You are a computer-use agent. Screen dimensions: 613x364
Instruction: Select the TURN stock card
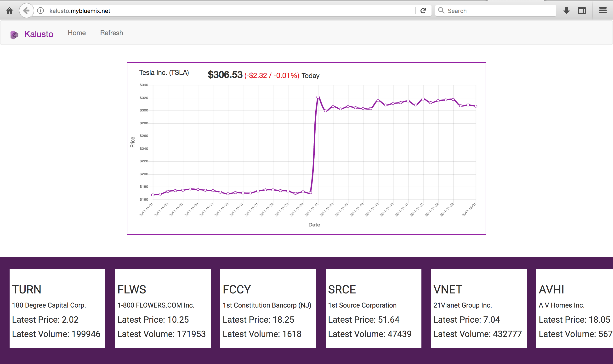coord(57,308)
